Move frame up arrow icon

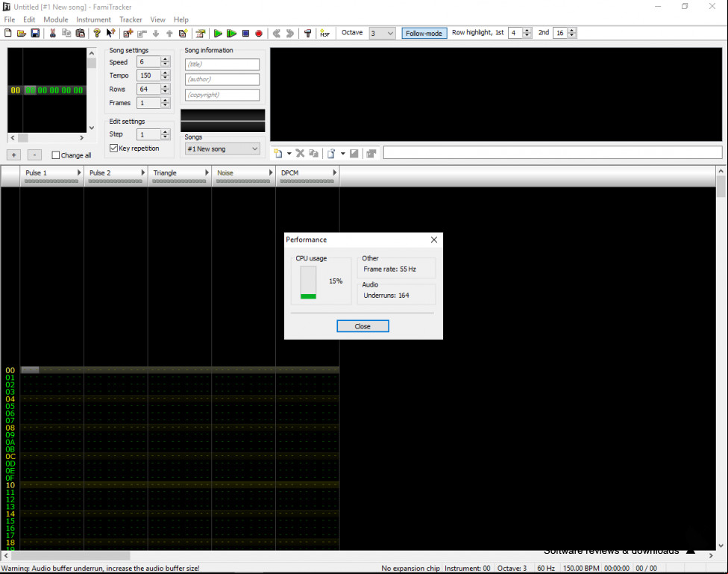point(169,33)
